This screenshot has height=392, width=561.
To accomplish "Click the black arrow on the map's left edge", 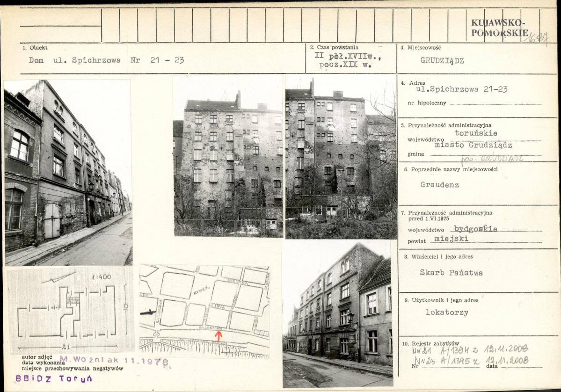I will coord(147,312).
